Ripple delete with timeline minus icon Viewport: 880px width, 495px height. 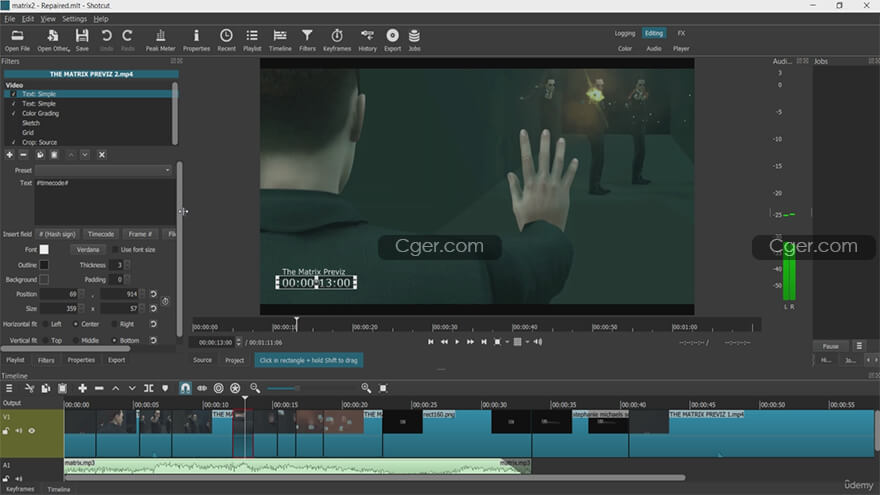coord(99,388)
